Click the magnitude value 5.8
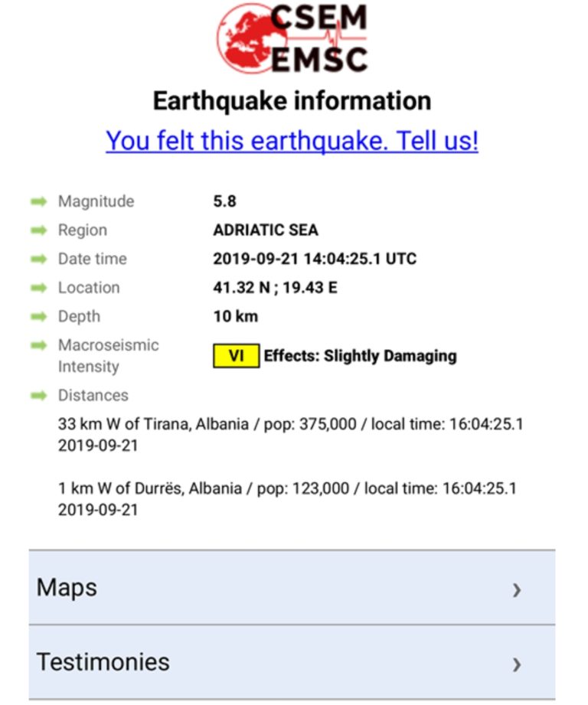The image size is (588, 705). (x=224, y=201)
